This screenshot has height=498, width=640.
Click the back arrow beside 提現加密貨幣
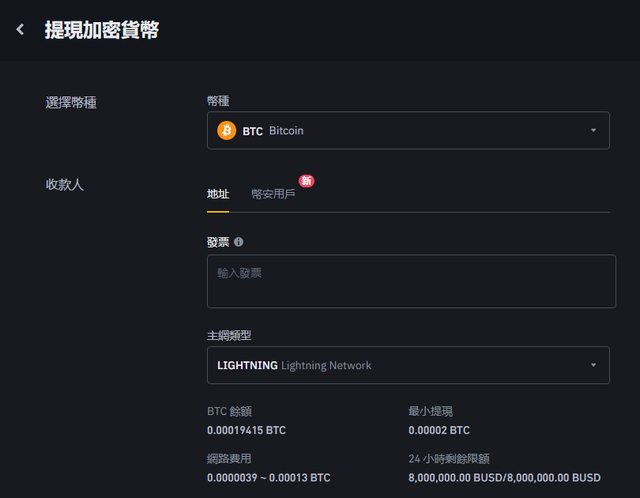click(x=20, y=30)
